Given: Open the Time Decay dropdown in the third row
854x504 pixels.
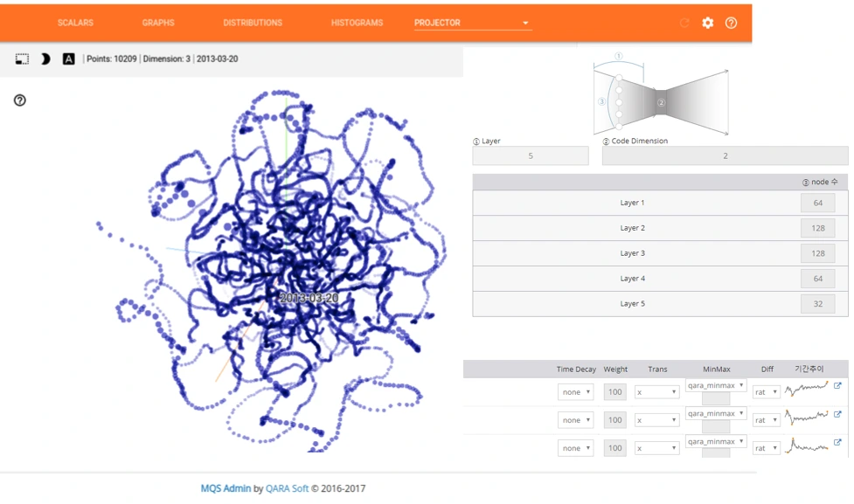Looking at the screenshot, I should (x=576, y=448).
